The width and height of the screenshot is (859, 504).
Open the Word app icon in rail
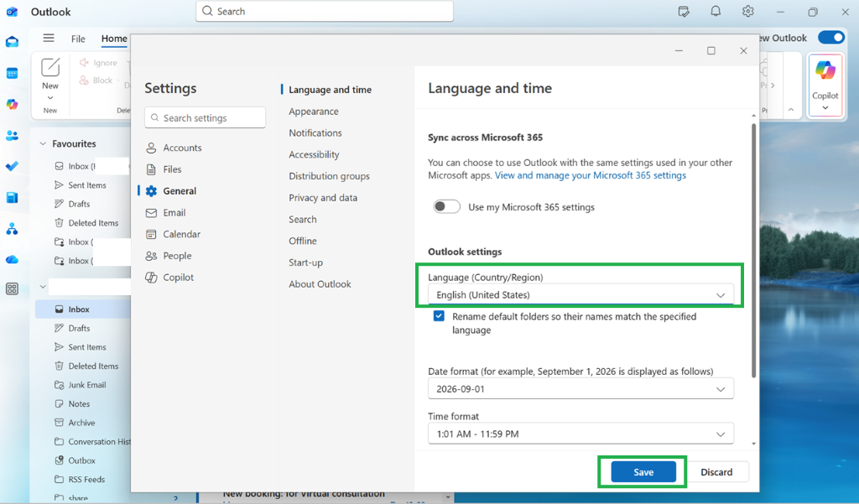tap(12, 197)
